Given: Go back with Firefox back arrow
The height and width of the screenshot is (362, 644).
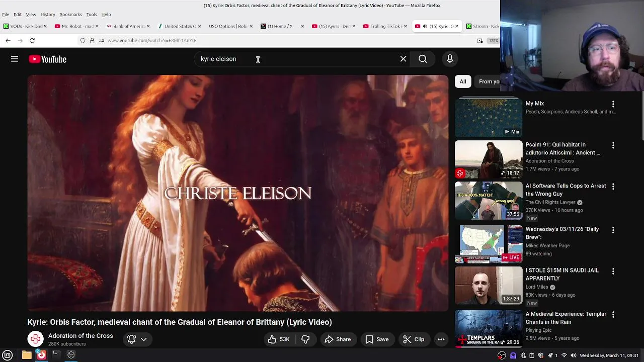Looking at the screenshot, I should tap(8, 40).
